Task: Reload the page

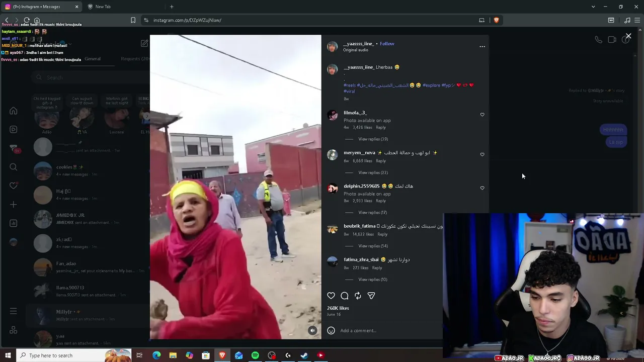Action: click(x=27, y=20)
